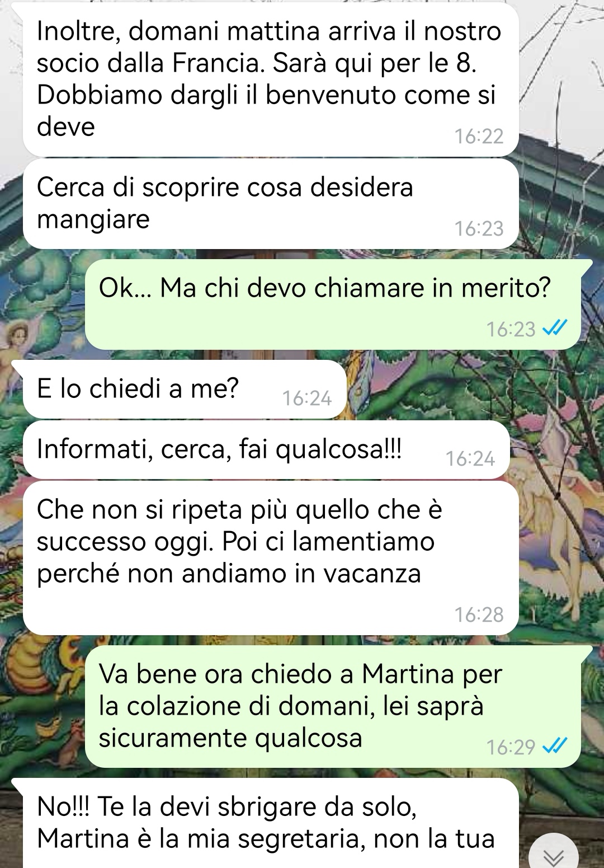The width and height of the screenshot is (604, 868).
Task: Click the 16:24 time beside 'Informati, cerca' message
Action: coord(470,458)
